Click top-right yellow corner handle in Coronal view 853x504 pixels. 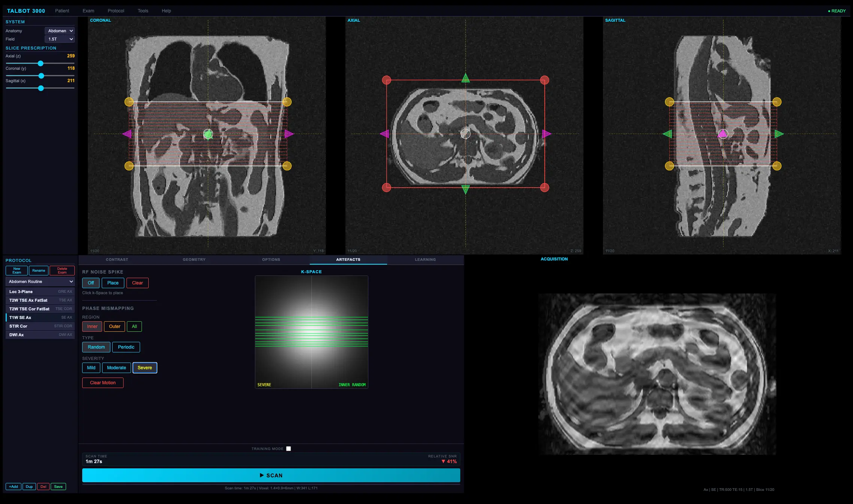pyautogui.click(x=287, y=102)
